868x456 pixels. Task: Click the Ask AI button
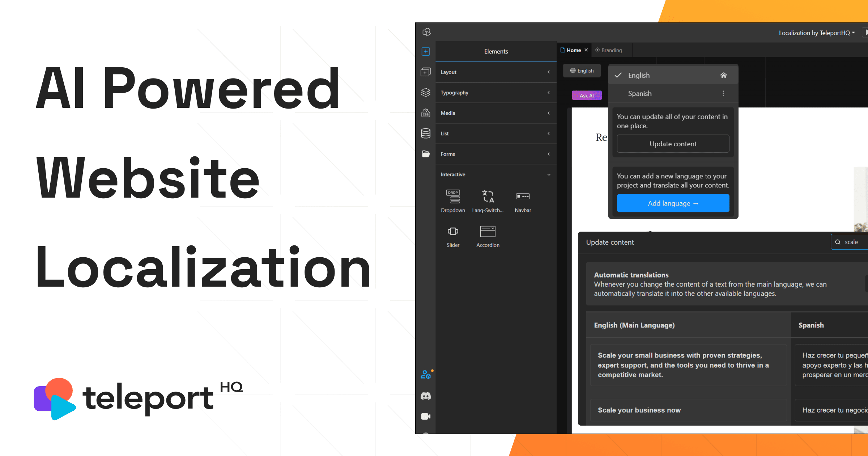point(587,95)
